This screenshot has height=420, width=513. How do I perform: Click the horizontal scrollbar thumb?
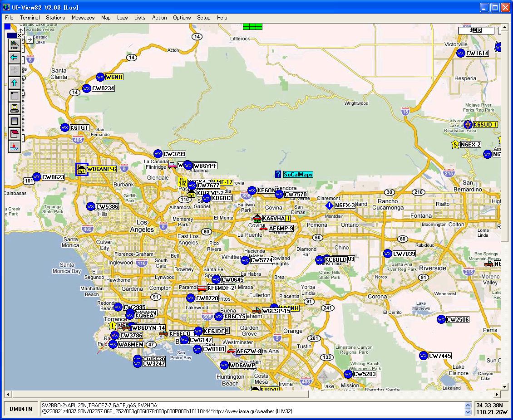(x=159, y=394)
